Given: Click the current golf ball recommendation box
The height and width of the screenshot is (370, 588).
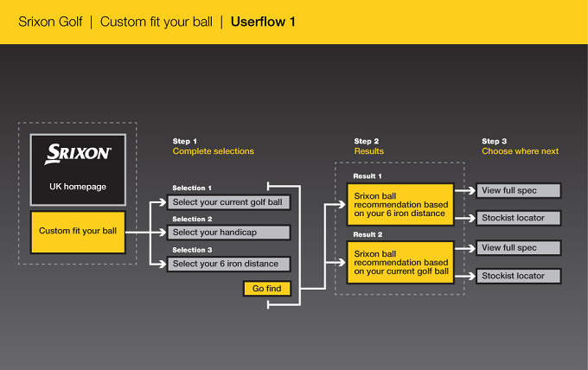Looking at the screenshot, I should click(400, 263).
